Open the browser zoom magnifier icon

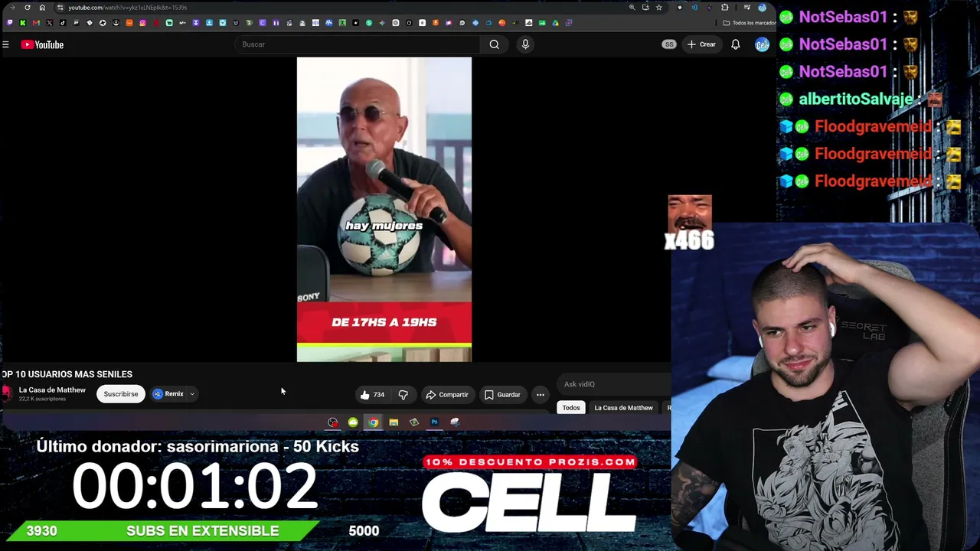point(632,8)
